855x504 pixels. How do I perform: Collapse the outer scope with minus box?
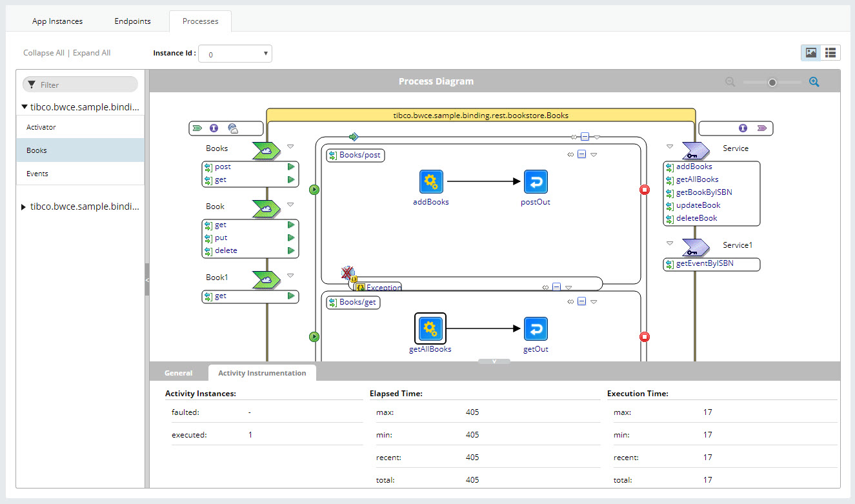585,137
